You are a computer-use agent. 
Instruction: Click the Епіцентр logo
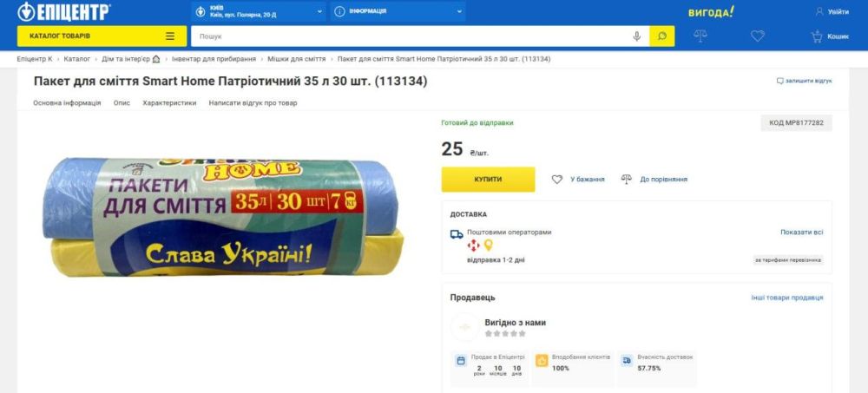(64, 12)
